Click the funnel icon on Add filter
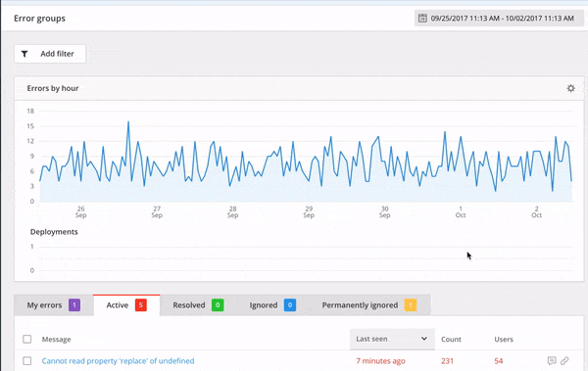Image resolution: width=588 pixels, height=371 pixels. pos(24,54)
